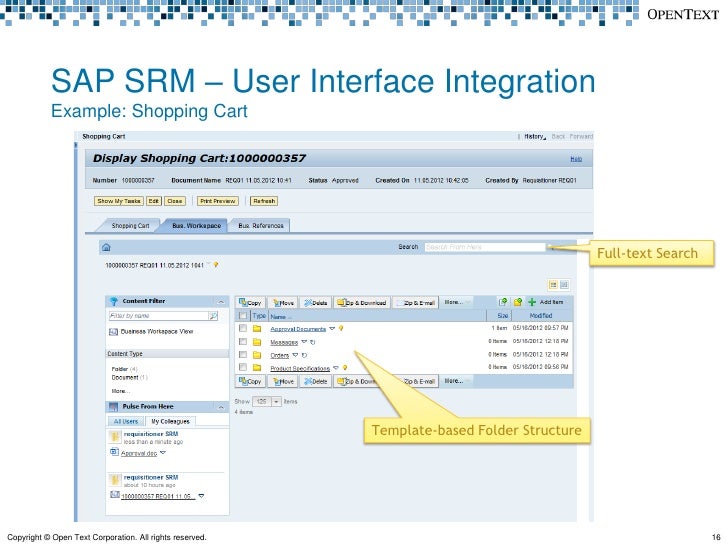Click the Print Preview button
Screen dimensions: 728x546
[218, 201]
